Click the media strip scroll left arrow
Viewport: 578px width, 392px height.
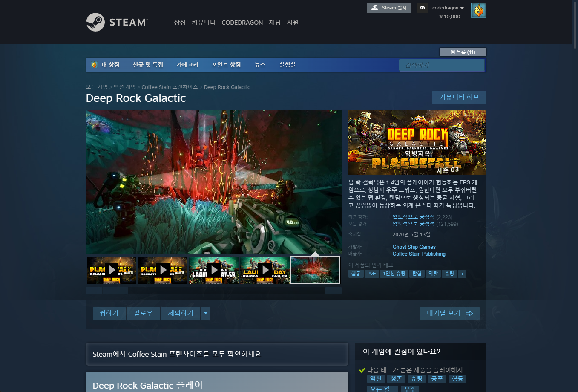94,291
